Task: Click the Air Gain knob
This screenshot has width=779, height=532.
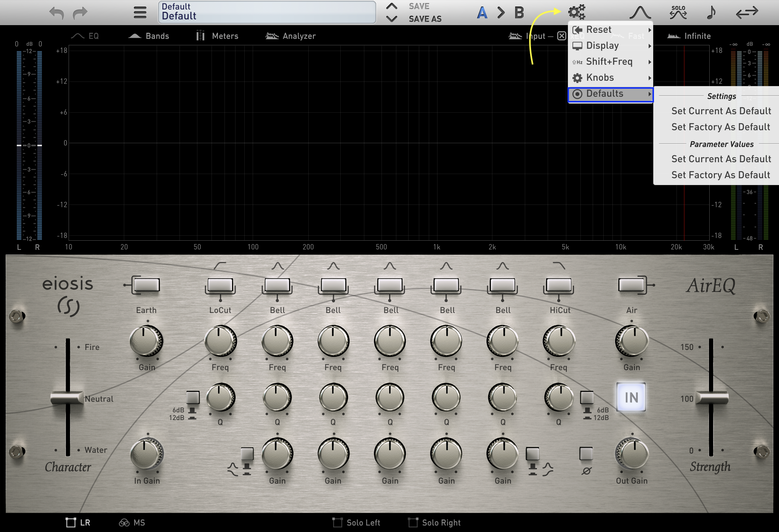Action: [632, 341]
